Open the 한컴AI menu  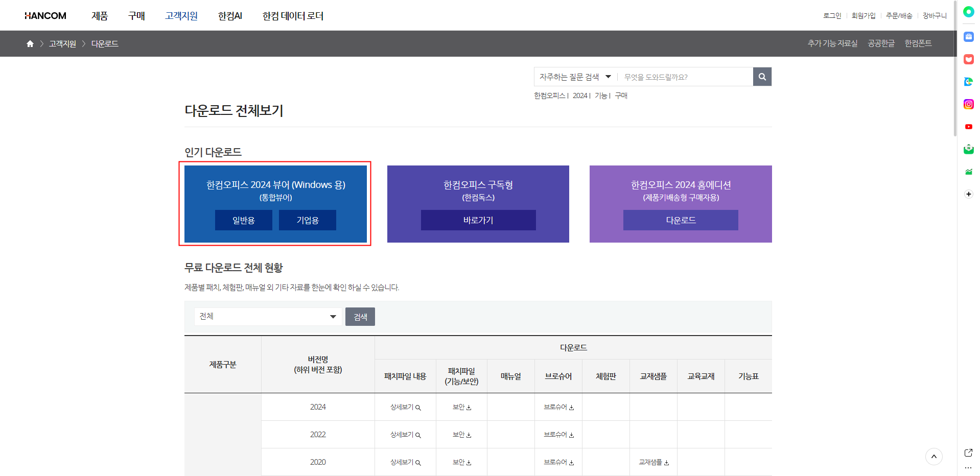(x=230, y=16)
